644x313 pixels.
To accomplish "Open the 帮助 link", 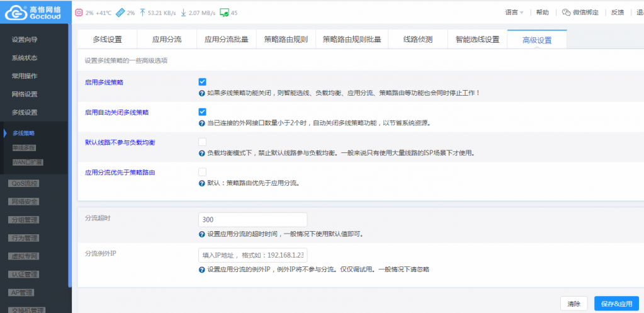I will pyautogui.click(x=542, y=13).
